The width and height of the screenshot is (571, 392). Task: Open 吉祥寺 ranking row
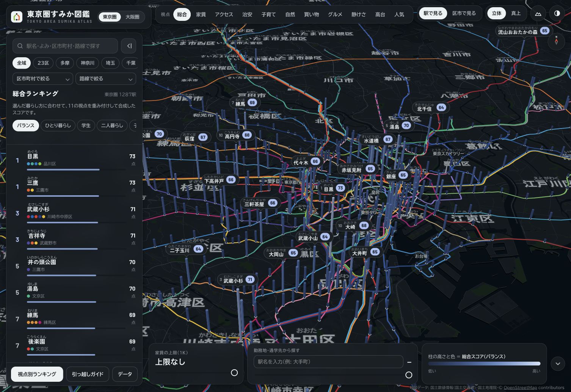click(x=74, y=240)
